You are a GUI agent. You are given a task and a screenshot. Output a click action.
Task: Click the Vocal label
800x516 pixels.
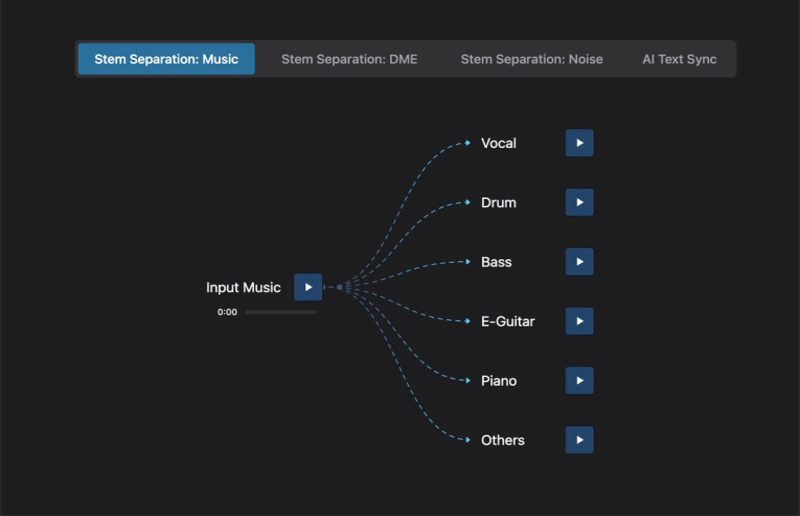tap(498, 143)
